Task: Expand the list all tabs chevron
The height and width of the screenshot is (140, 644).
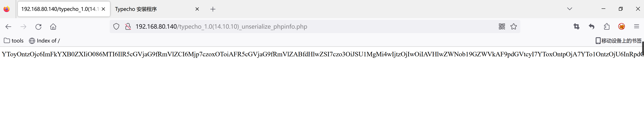Action: tap(569, 9)
